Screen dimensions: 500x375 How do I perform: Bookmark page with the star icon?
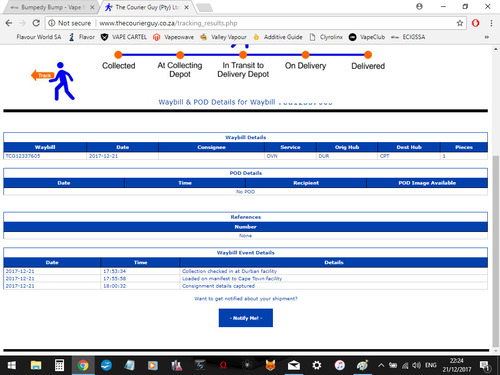460,23
